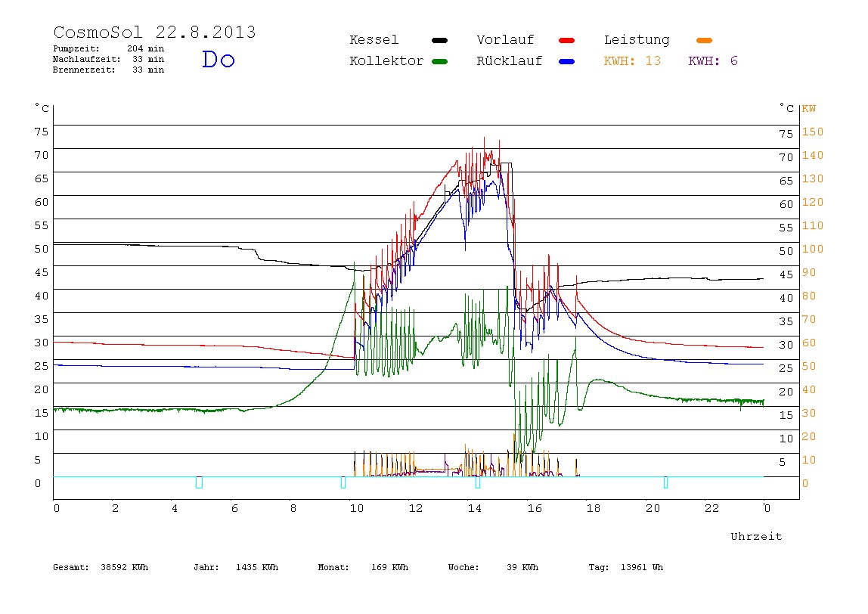Click the orange '150' KW axis value
The image size is (868, 614).
813,132
